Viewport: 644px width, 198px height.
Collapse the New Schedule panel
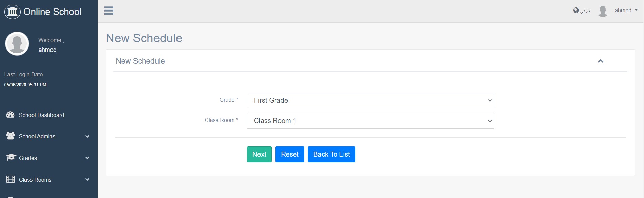(x=600, y=61)
